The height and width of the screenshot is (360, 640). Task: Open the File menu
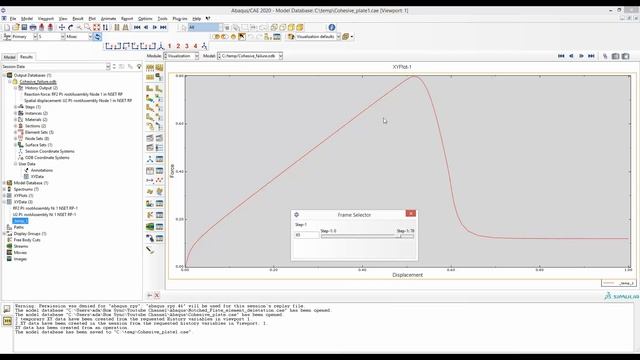coord(13,18)
